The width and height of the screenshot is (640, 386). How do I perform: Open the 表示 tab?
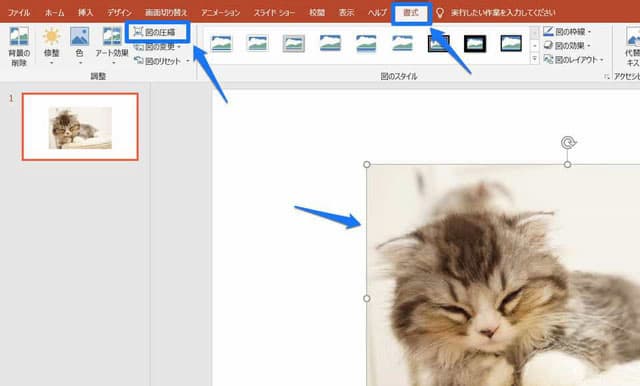(x=346, y=13)
